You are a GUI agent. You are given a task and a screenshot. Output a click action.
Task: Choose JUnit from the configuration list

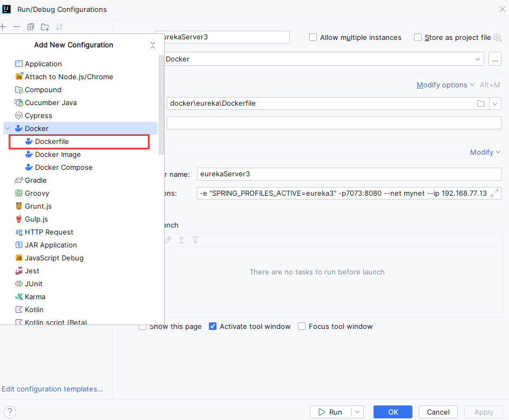[x=33, y=284]
